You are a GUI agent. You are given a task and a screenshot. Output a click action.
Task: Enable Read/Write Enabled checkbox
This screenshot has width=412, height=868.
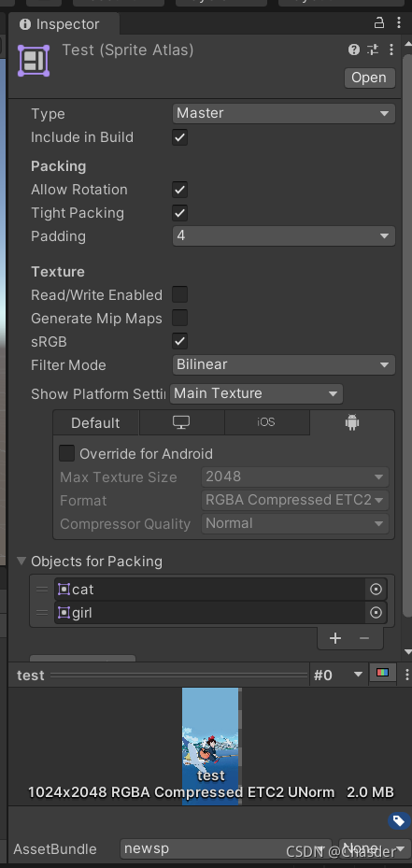tap(179, 294)
